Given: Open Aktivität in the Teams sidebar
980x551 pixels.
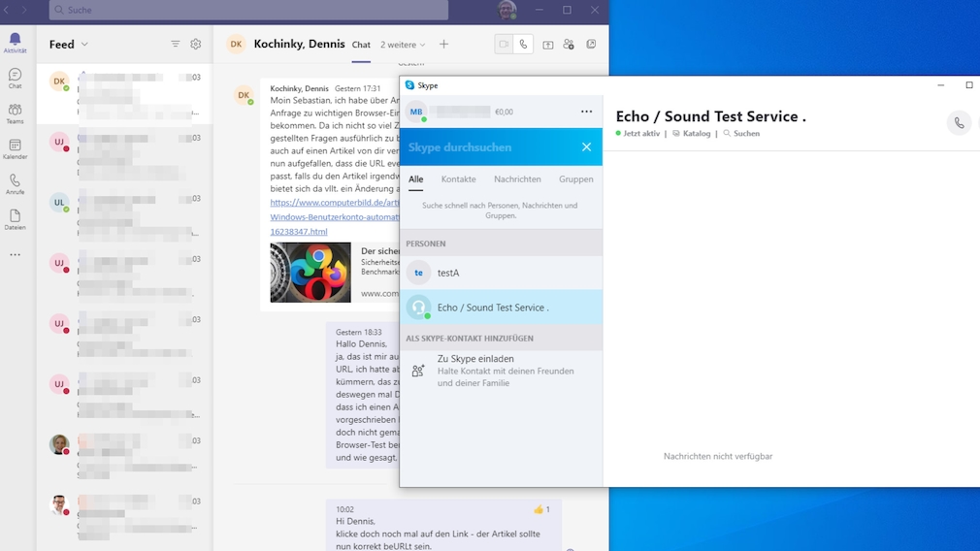Looking at the screenshot, I should tap(15, 43).
